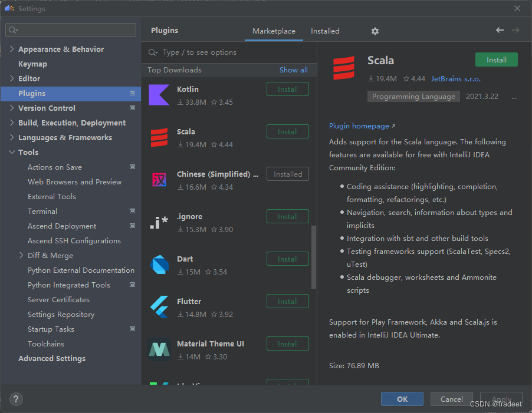
Task: Switch to the Marketplace tab
Action: 274,31
